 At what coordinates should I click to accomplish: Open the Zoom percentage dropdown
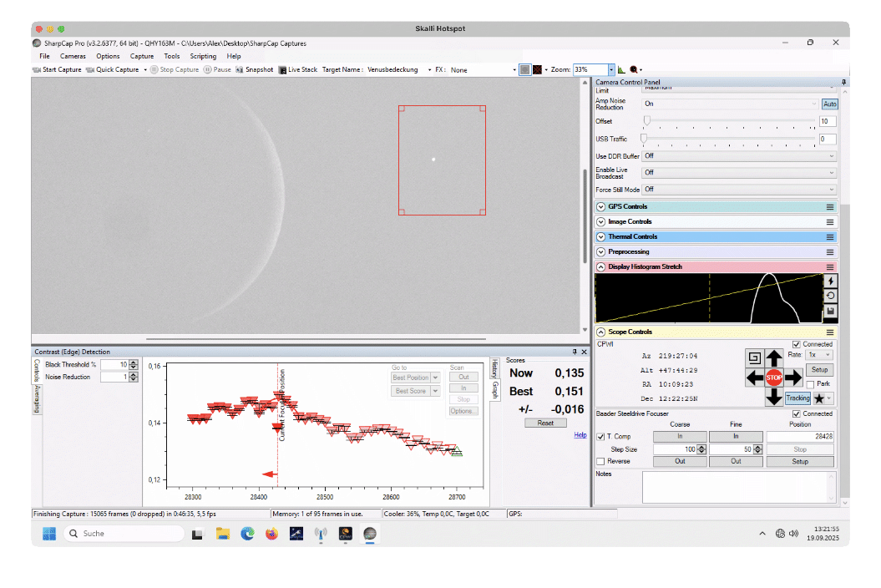pyautogui.click(x=611, y=70)
